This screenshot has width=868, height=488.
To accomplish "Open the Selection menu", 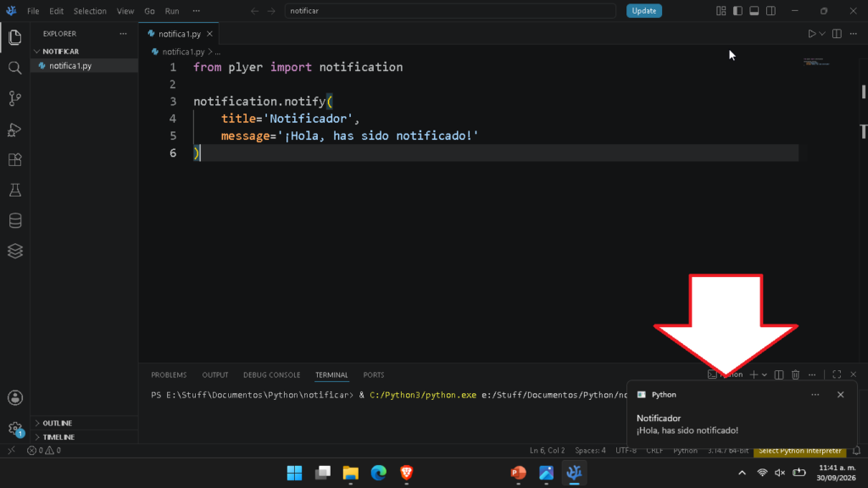I will [x=90, y=10].
